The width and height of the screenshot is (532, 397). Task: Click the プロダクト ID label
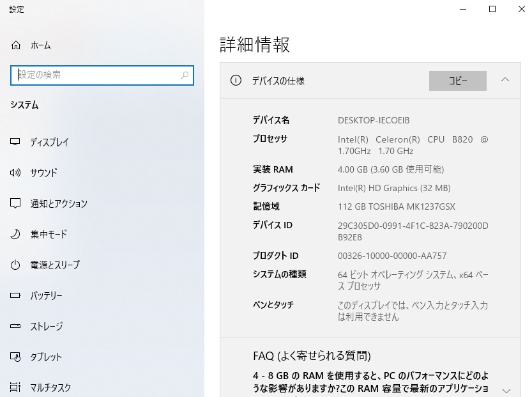(275, 255)
